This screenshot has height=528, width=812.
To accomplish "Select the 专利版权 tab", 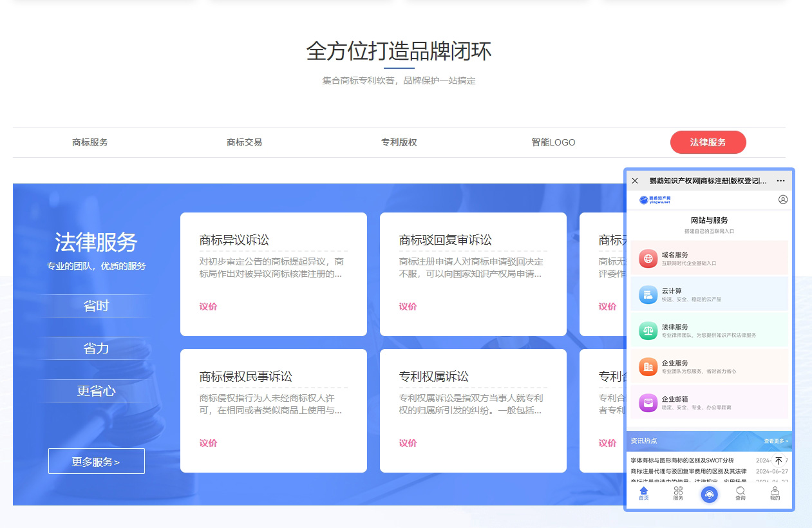I will (399, 142).
